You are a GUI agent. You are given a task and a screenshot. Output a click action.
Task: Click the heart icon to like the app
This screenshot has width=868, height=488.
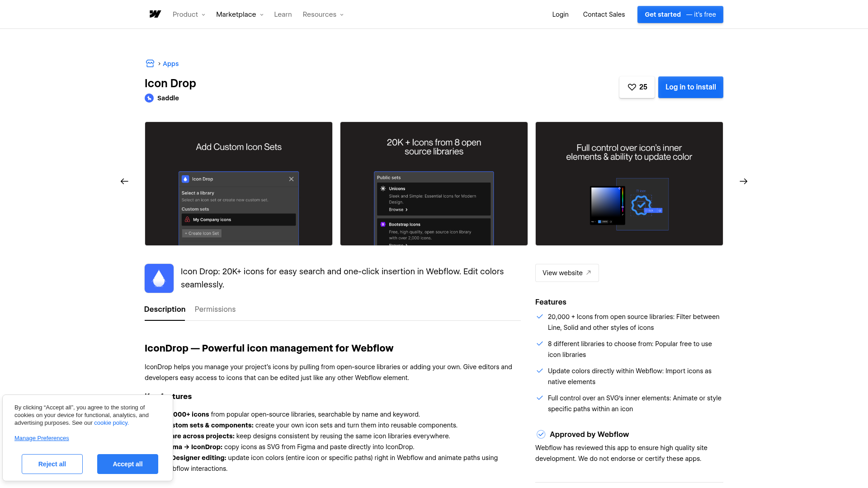(632, 87)
